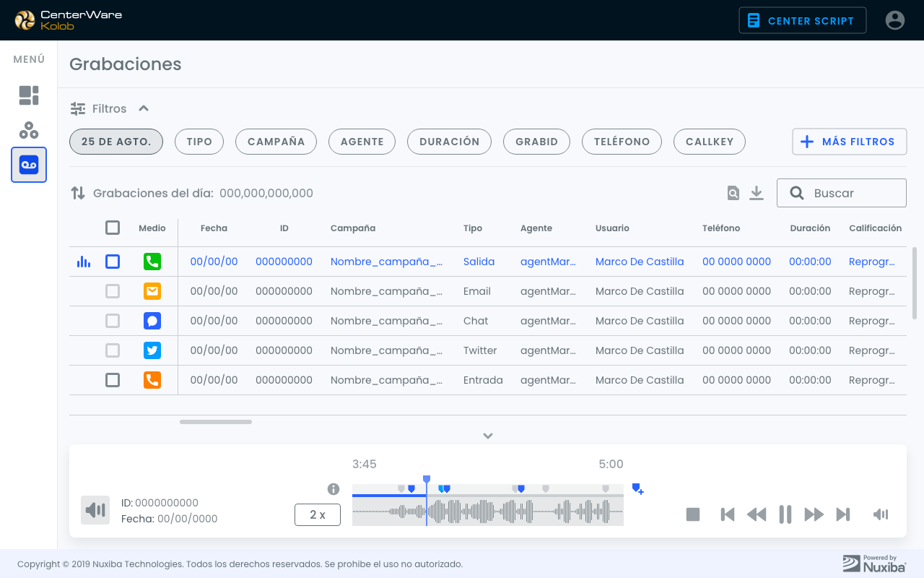This screenshot has width=924, height=578.
Task: Sort by the Duración column header
Action: [x=810, y=228]
